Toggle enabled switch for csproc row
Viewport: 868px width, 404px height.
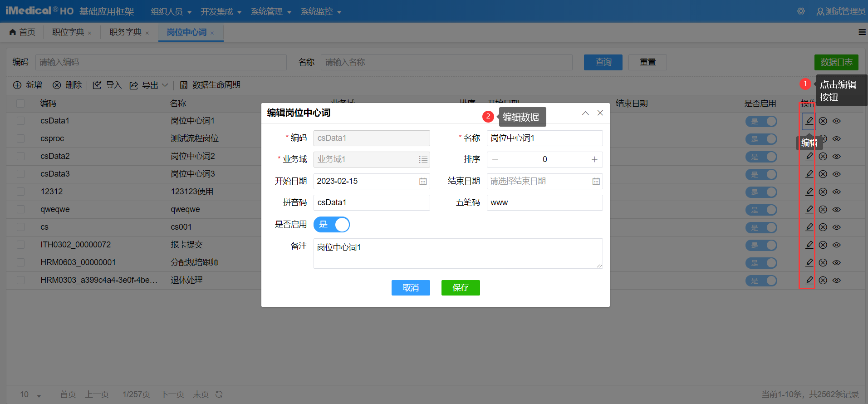761,139
